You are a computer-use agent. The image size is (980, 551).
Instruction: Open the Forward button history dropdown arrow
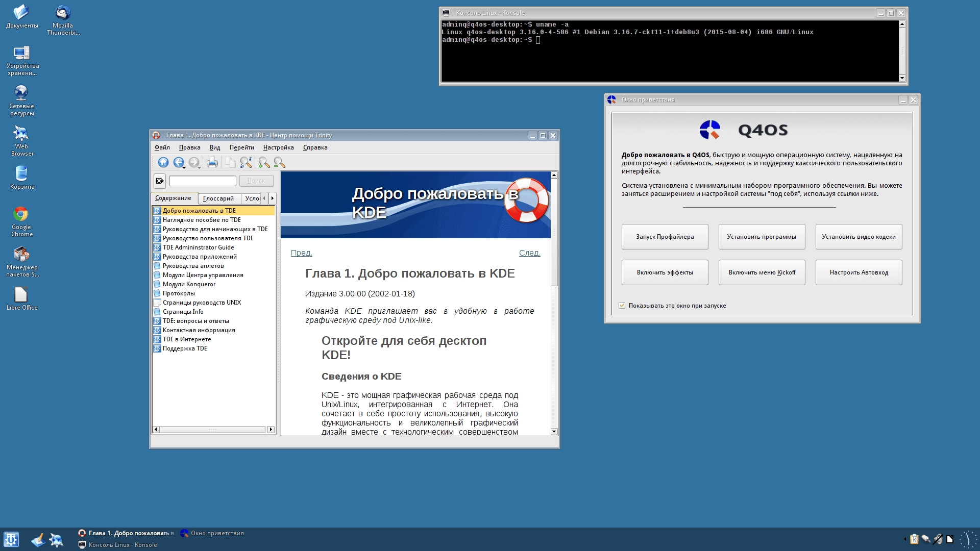(199, 167)
